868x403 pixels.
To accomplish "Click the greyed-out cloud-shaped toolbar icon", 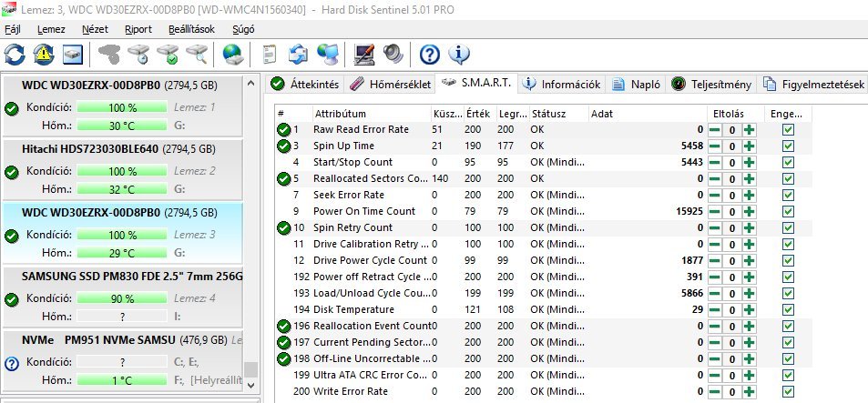I will (x=109, y=55).
